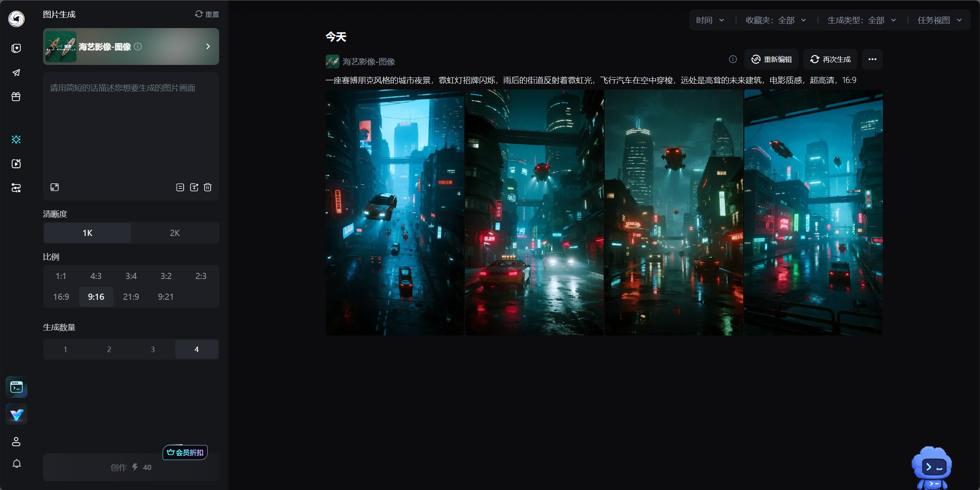Click the upload reference image icon
Image resolution: width=980 pixels, height=490 pixels.
click(194, 187)
